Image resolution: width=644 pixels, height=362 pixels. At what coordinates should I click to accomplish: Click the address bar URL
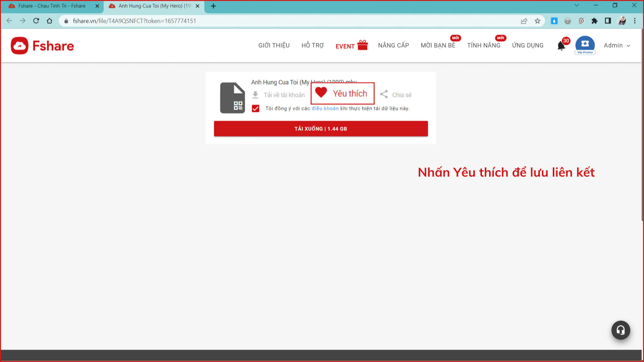point(134,21)
